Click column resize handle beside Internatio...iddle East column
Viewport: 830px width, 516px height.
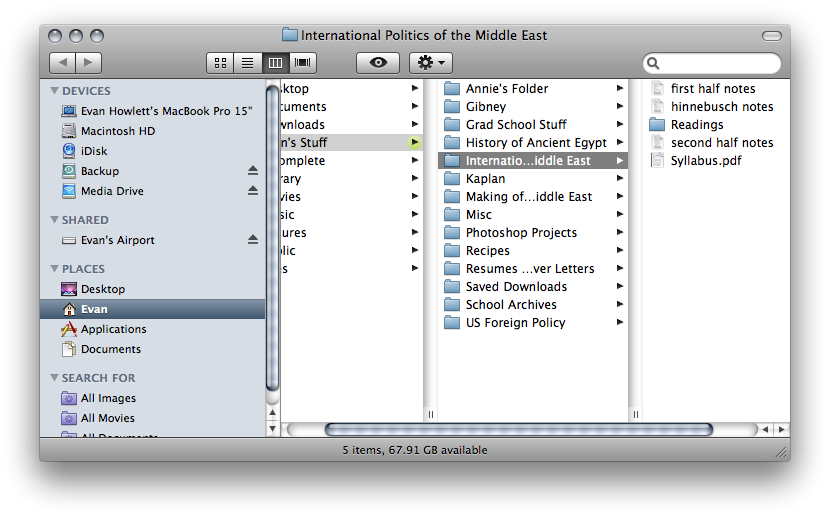click(x=635, y=414)
